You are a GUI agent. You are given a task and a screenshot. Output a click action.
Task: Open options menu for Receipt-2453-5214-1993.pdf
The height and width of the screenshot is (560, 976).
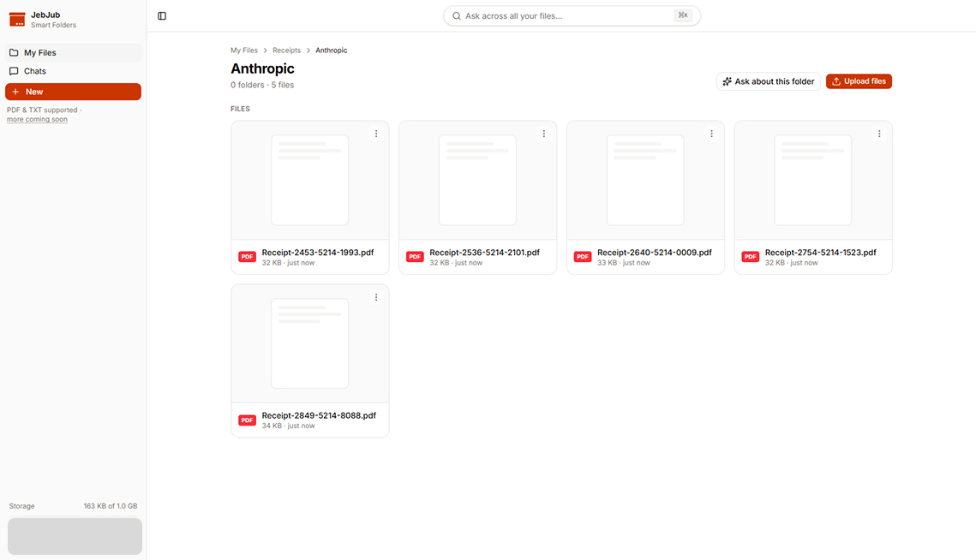(376, 134)
